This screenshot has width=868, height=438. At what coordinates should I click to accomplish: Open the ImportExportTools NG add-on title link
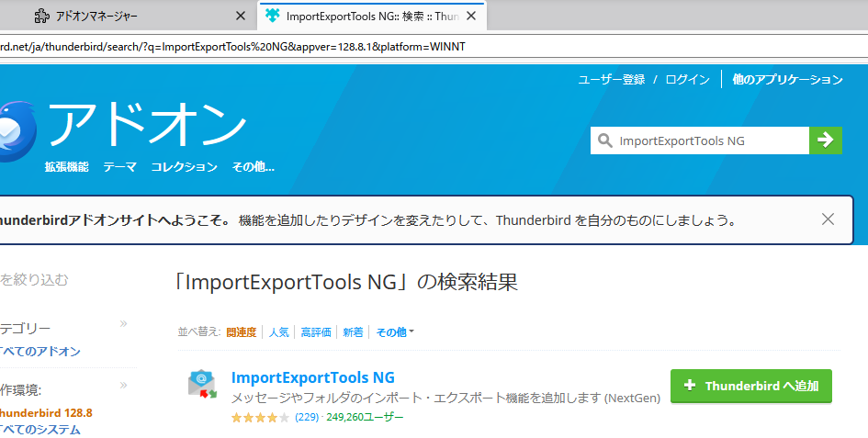(x=313, y=377)
